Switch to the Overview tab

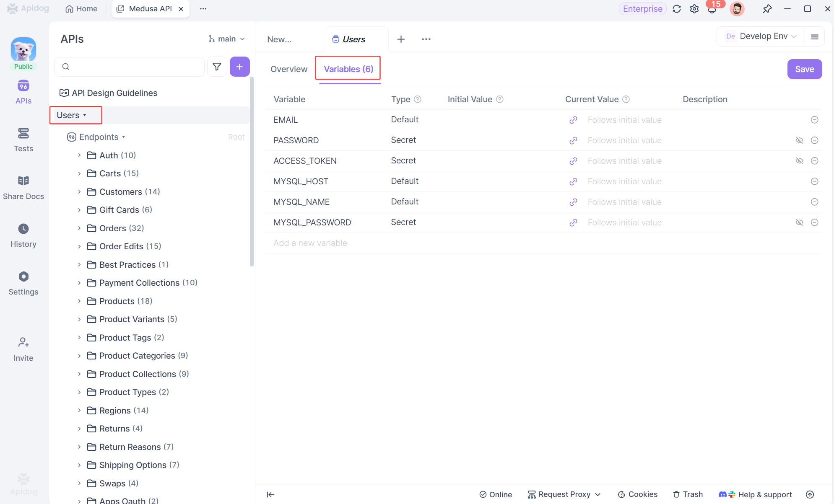[289, 69]
